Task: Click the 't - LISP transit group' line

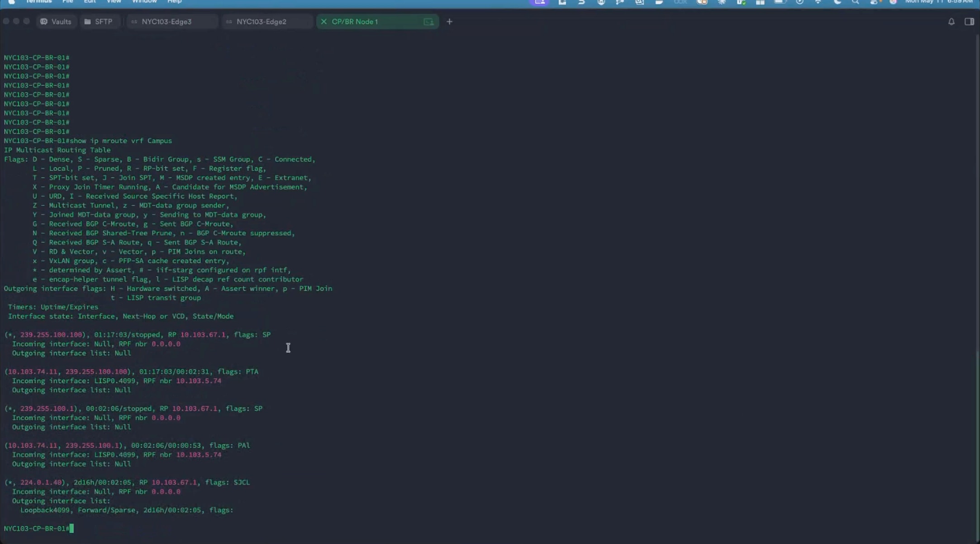Action: (x=156, y=298)
